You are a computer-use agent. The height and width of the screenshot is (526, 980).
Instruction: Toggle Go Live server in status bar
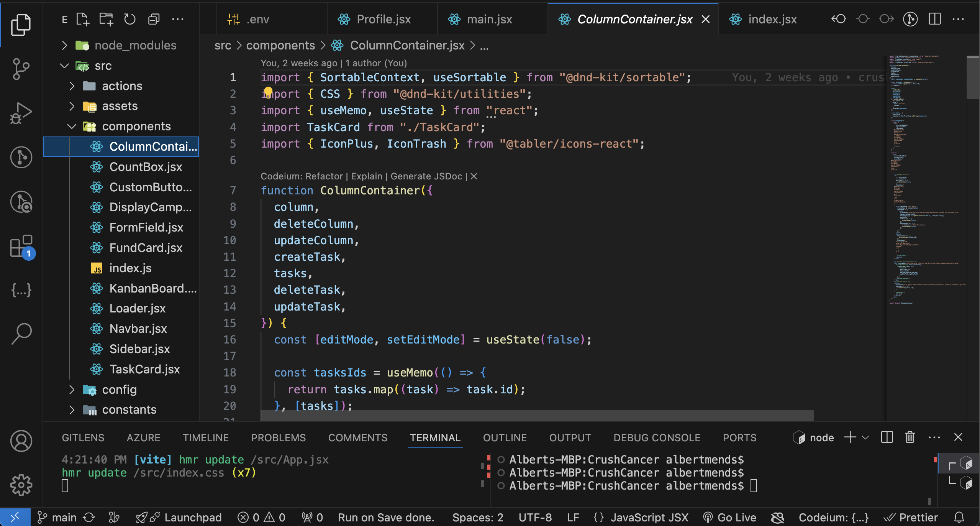point(730,518)
